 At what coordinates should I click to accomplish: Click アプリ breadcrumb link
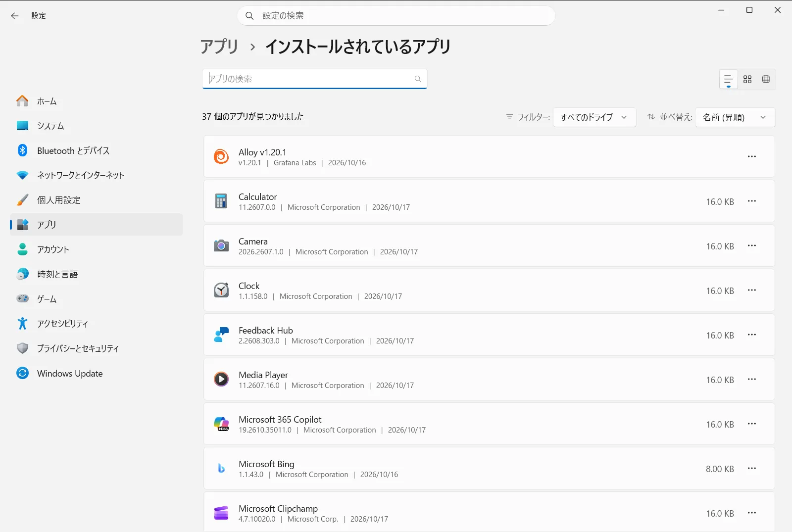tap(219, 47)
